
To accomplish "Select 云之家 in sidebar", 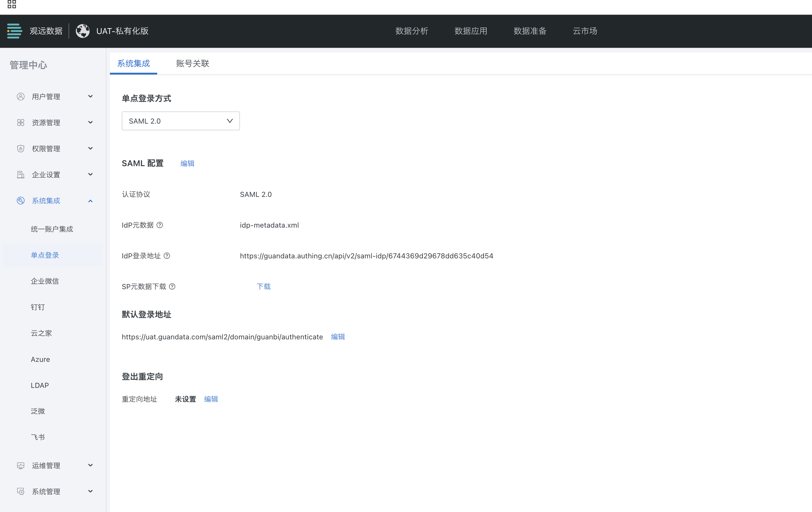I will [x=41, y=333].
